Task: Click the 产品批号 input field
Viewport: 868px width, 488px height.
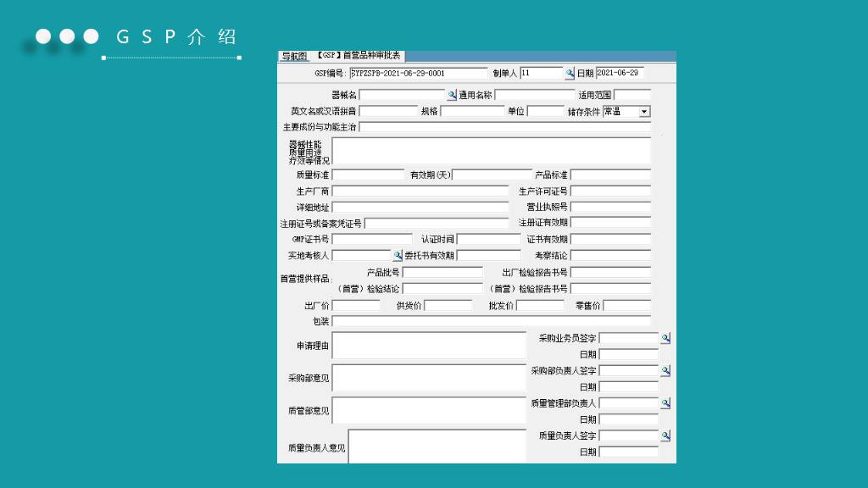Action: coord(442,272)
